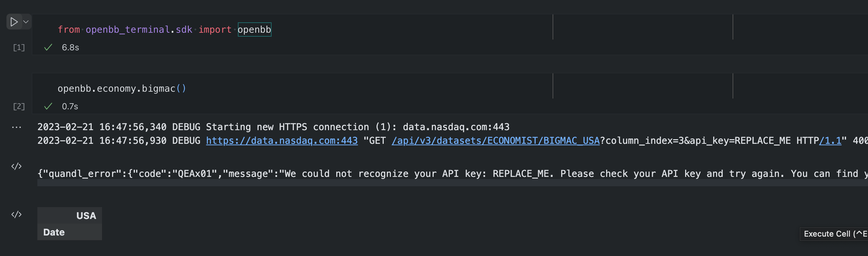The height and width of the screenshot is (256, 868).
Task: Click the play triangle inside the run button
Action: click(14, 22)
